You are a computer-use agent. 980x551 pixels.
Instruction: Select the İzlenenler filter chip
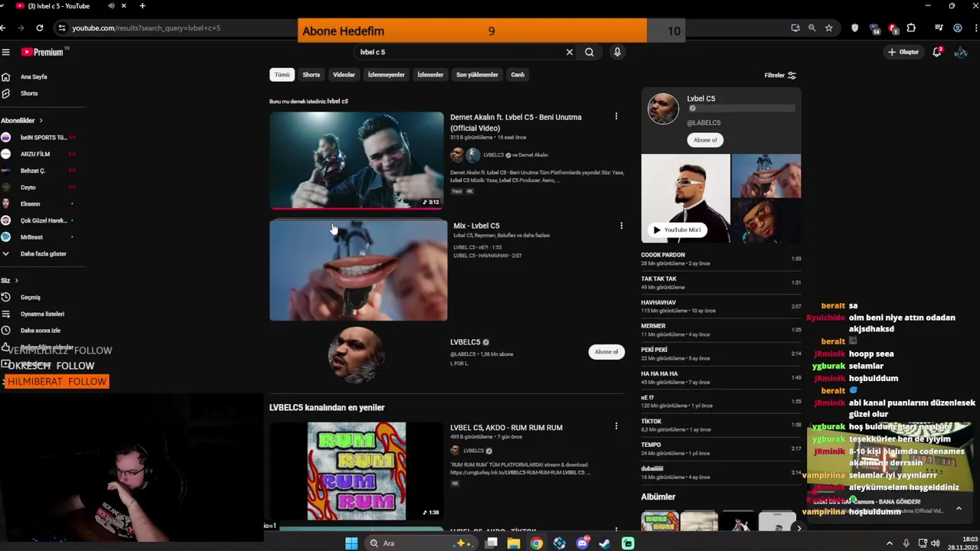(430, 74)
